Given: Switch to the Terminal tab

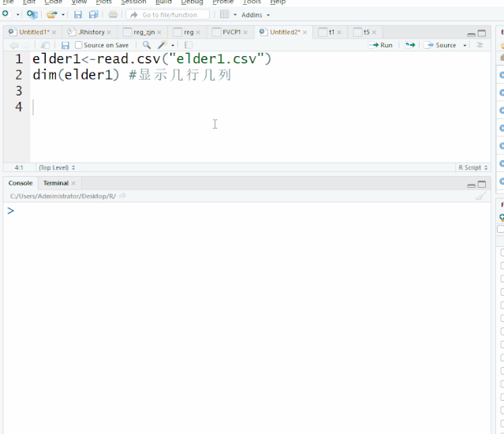Looking at the screenshot, I should coord(55,183).
